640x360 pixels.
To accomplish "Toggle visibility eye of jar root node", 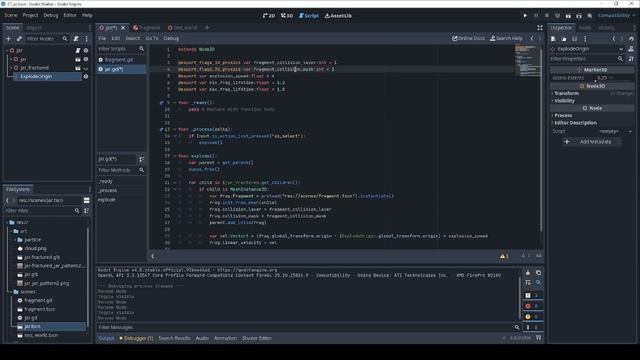I will (86, 51).
